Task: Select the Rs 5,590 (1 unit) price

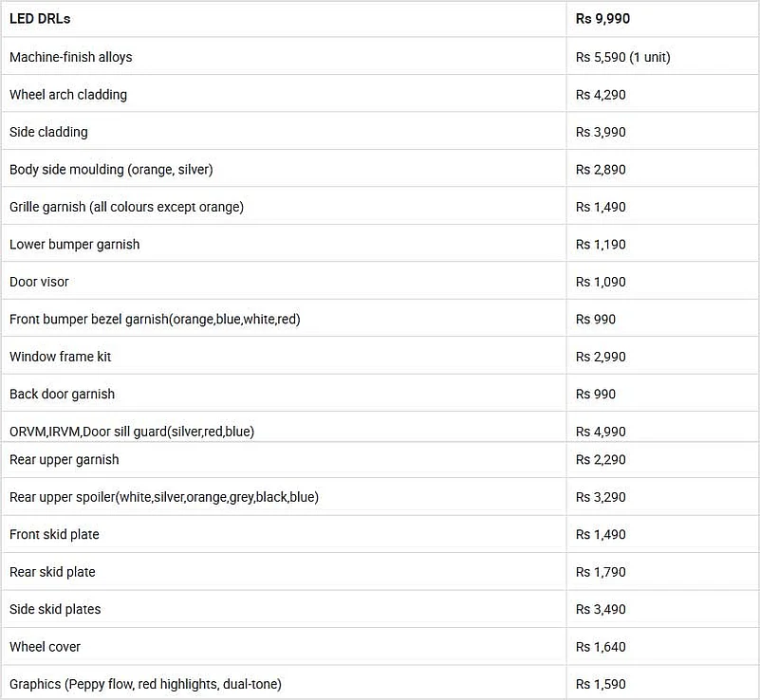Action: point(622,57)
